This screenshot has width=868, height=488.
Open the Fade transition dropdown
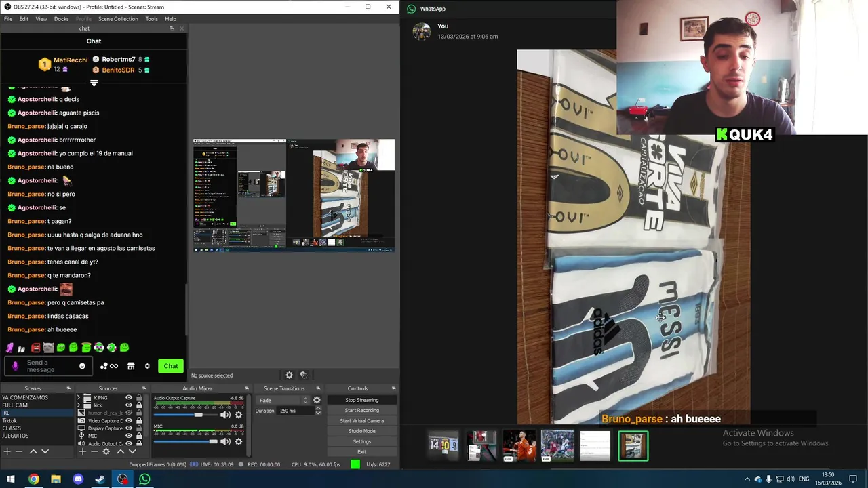[283, 400]
